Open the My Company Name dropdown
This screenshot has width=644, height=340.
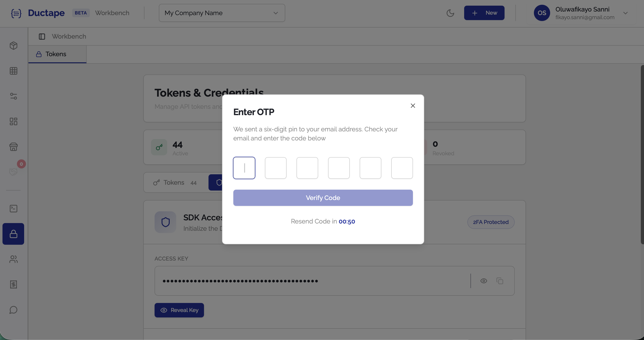222,13
